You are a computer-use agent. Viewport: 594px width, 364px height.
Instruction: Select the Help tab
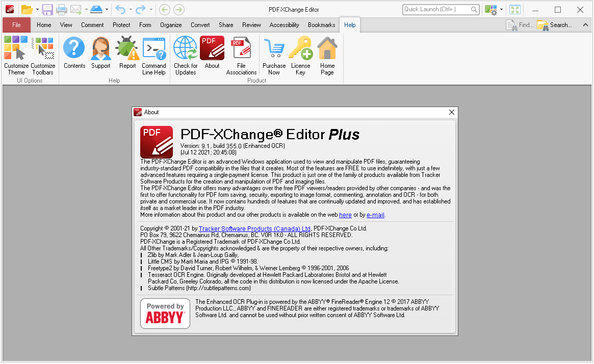[x=350, y=25]
